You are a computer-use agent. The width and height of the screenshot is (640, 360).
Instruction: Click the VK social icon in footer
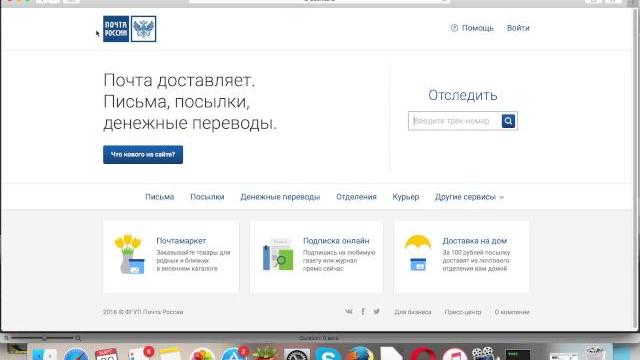tap(349, 311)
